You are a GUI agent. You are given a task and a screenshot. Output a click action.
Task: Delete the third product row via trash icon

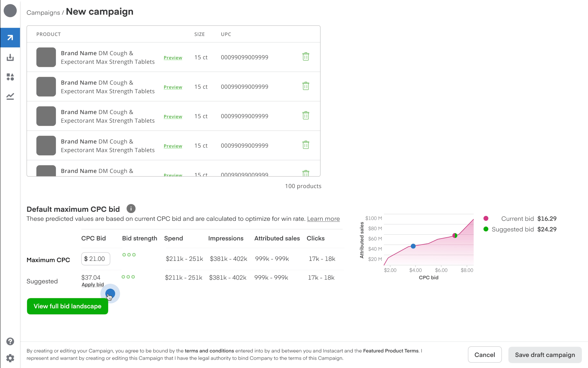306,116
